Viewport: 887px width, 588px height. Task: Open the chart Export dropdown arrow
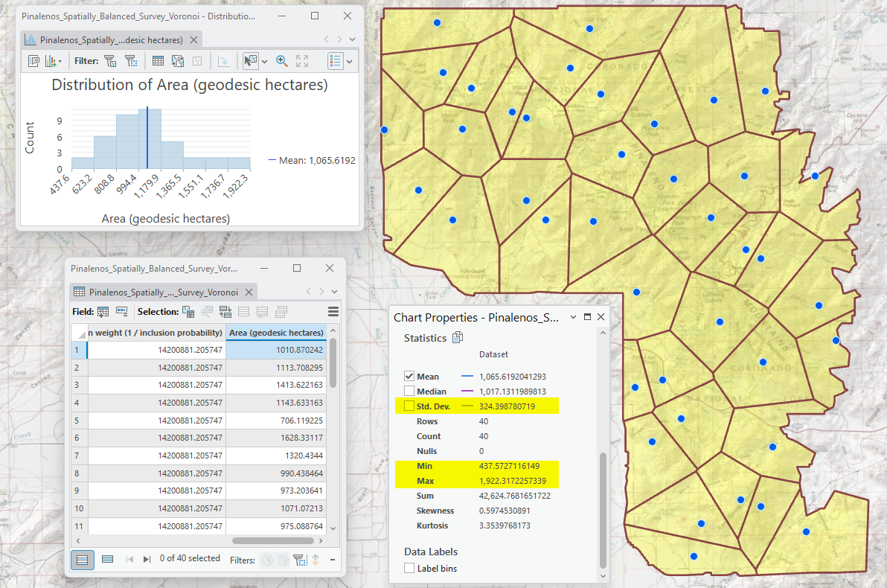pyautogui.click(x=60, y=61)
